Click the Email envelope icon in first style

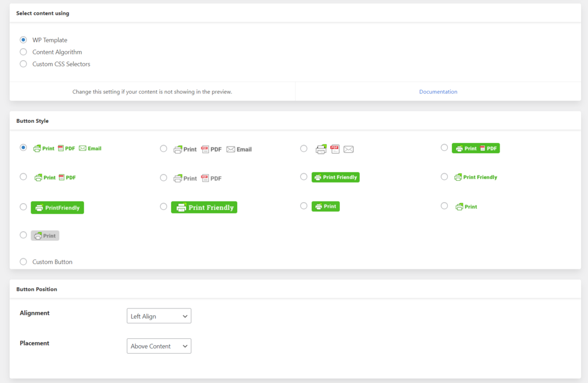[x=82, y=148]
